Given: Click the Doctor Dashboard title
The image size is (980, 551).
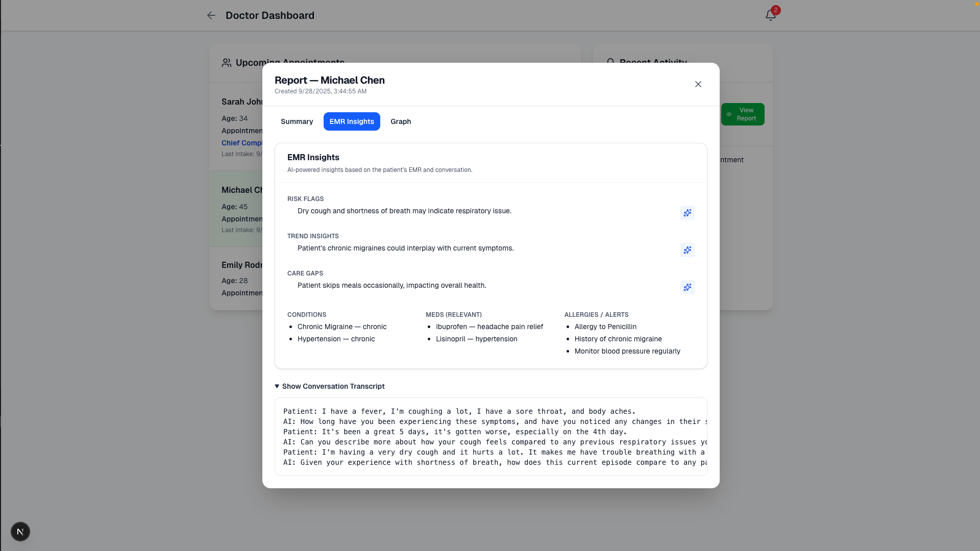Looking at the screenshot, I should (269, 15).
